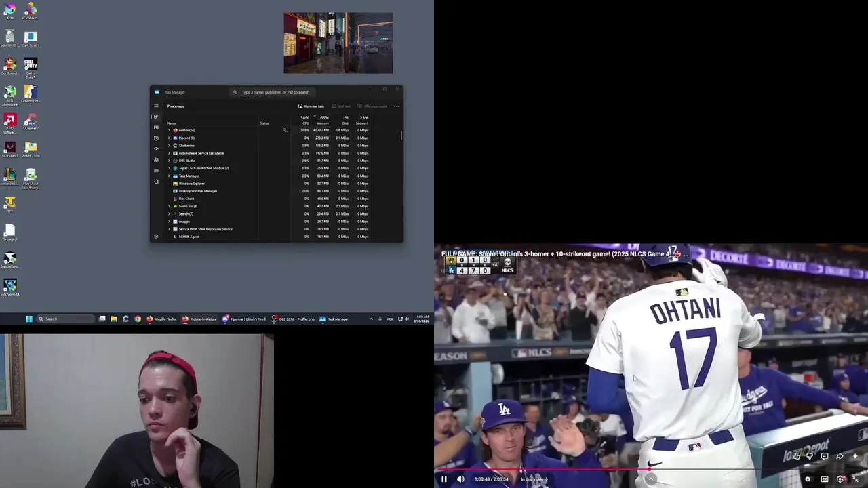Expand Chatterino process row

169,146
